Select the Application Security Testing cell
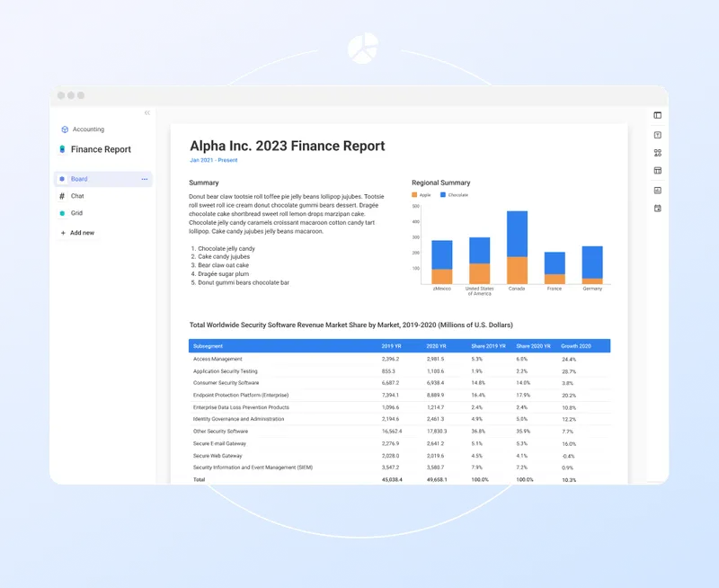 226,371
